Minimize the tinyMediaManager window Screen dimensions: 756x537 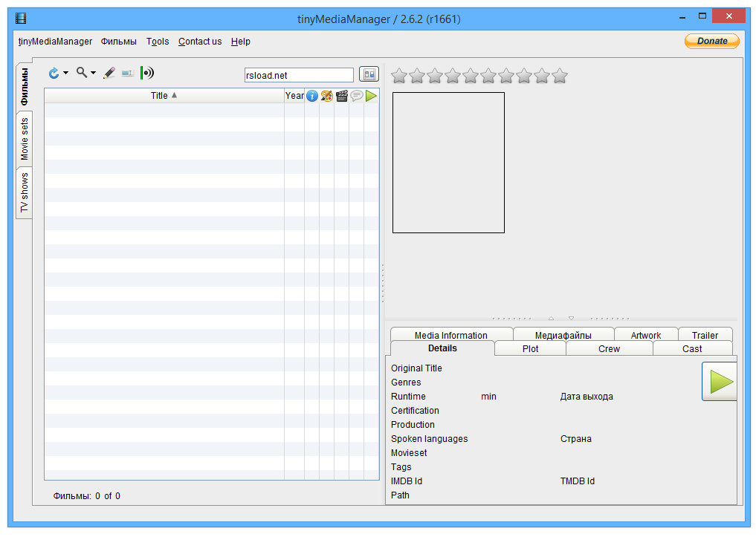tap(682, 17)
